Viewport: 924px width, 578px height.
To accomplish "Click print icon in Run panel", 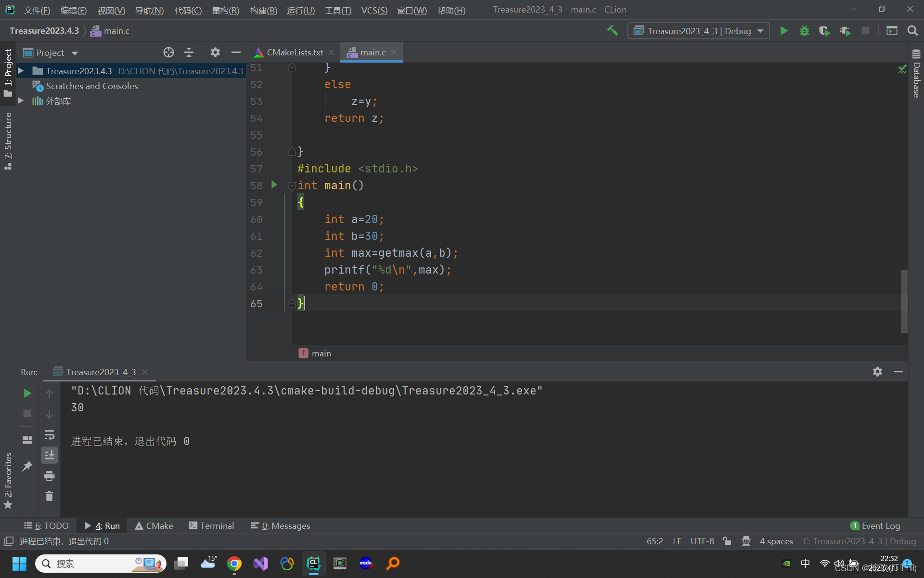I will 49,476.
